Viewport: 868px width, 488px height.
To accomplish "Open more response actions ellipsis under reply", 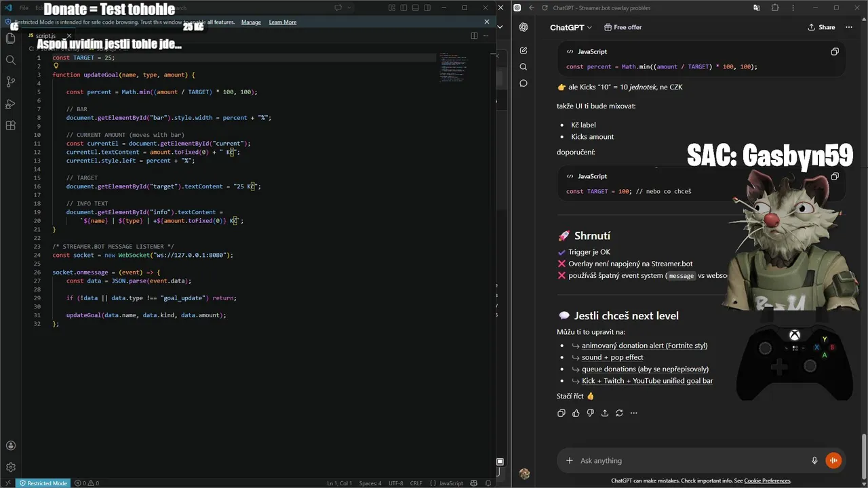I will (x=634, y=413).
